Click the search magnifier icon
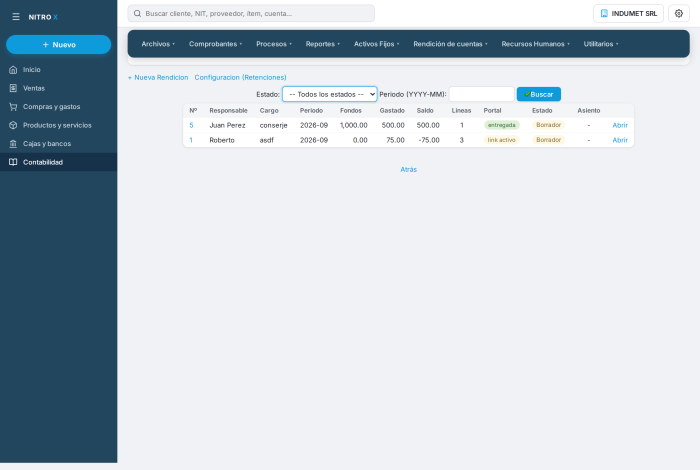 (x=138, y=13)
